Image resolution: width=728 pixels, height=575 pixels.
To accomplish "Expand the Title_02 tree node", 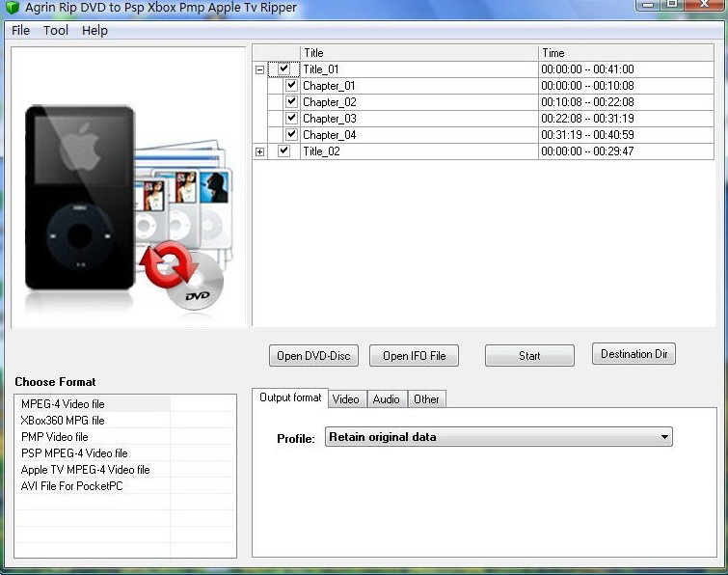I will (260, 151).
